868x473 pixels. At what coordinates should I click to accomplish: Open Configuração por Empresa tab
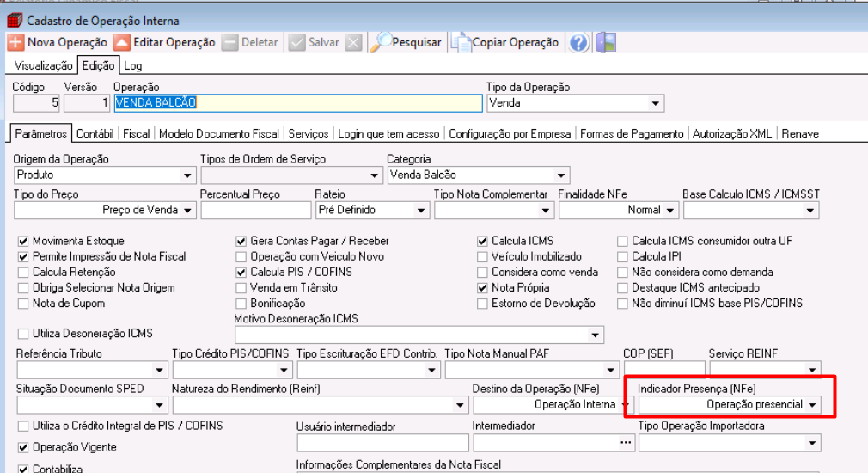point(510,133)
